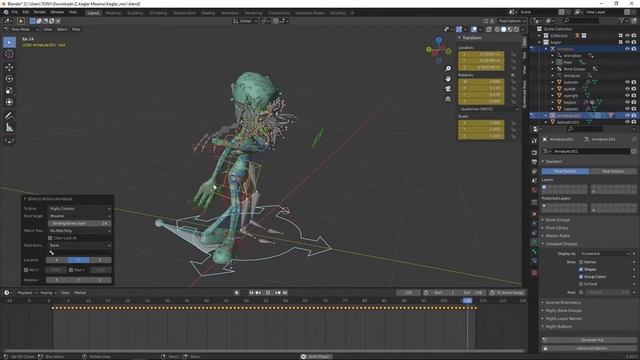Expand the Pose Library panel

(557, 228)
